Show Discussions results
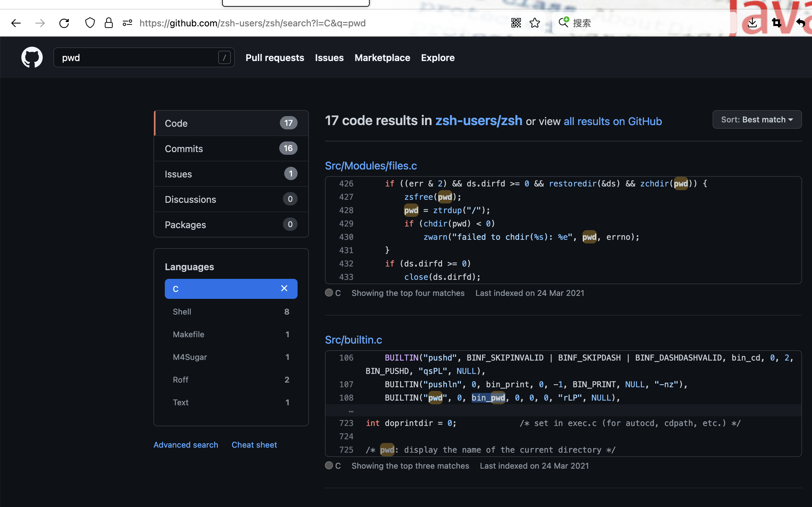This screenshot has height=507, width=812. 231,199
